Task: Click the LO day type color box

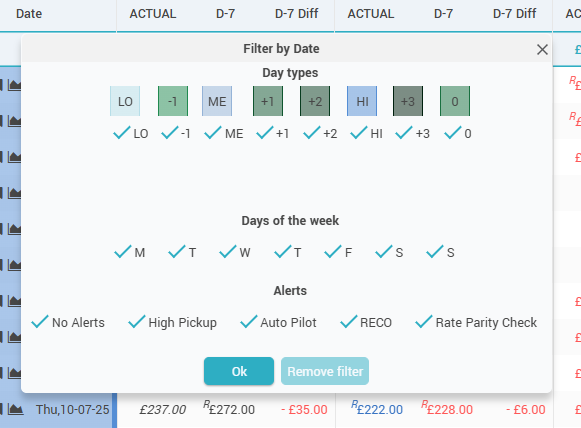Action: coord(125,101)
